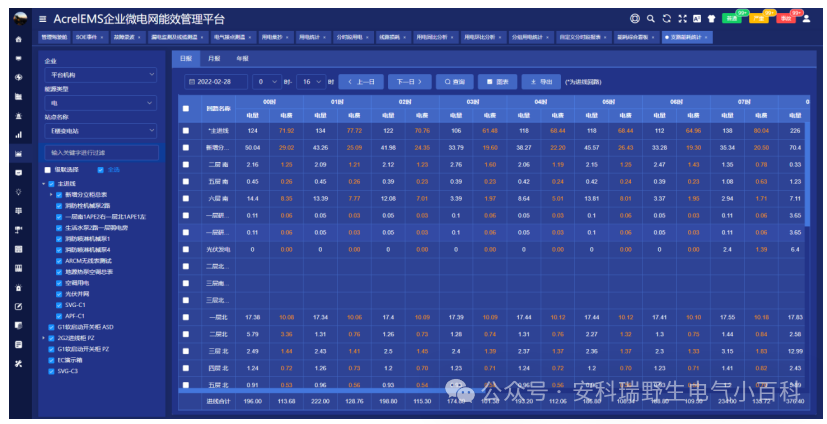Click the search magnifier in header

pos(650,18)
